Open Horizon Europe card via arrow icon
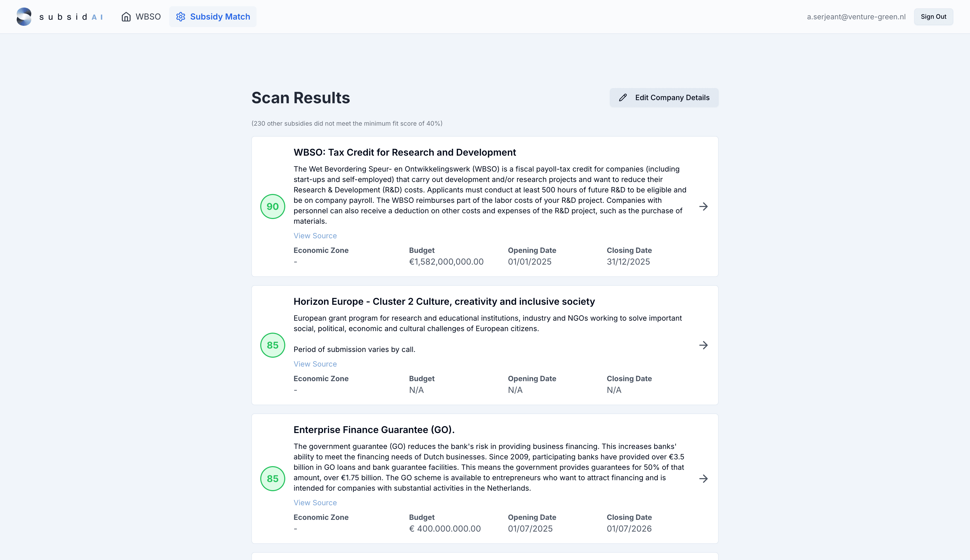 703,345
